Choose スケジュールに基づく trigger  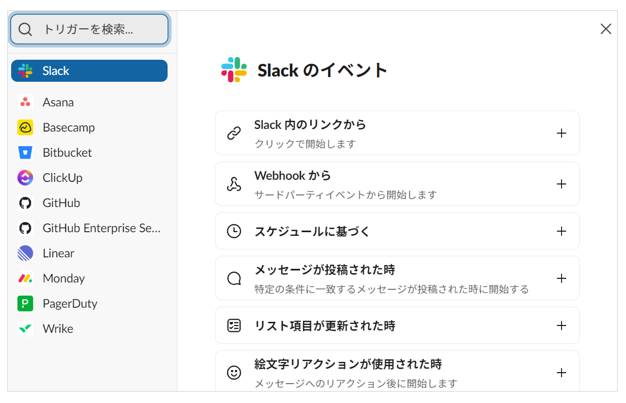tap(397, 231)
